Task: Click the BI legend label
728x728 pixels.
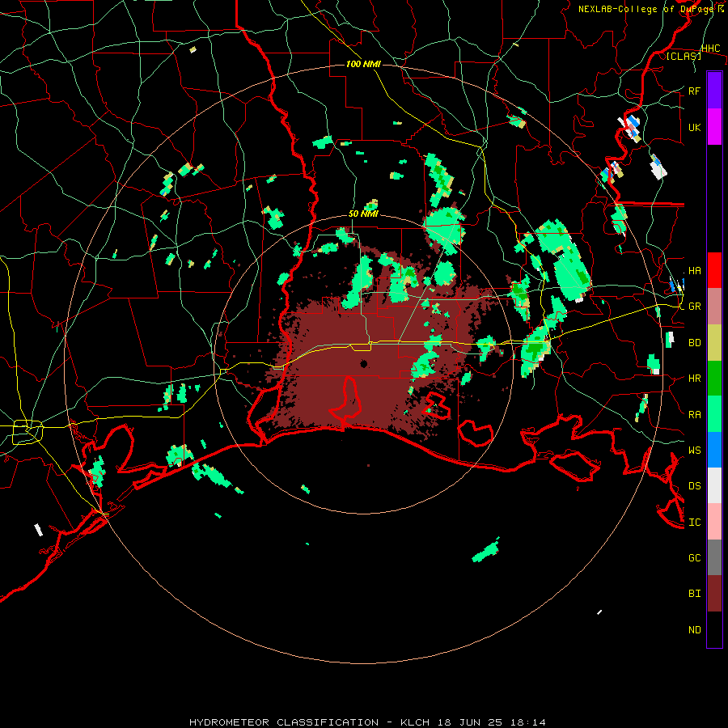Action: tap(695, 594)
